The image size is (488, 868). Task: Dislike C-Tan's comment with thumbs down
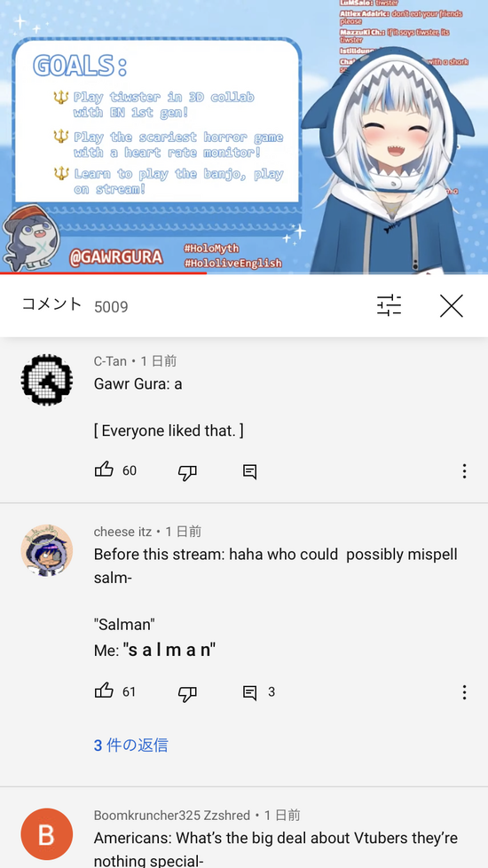point(187,471)
